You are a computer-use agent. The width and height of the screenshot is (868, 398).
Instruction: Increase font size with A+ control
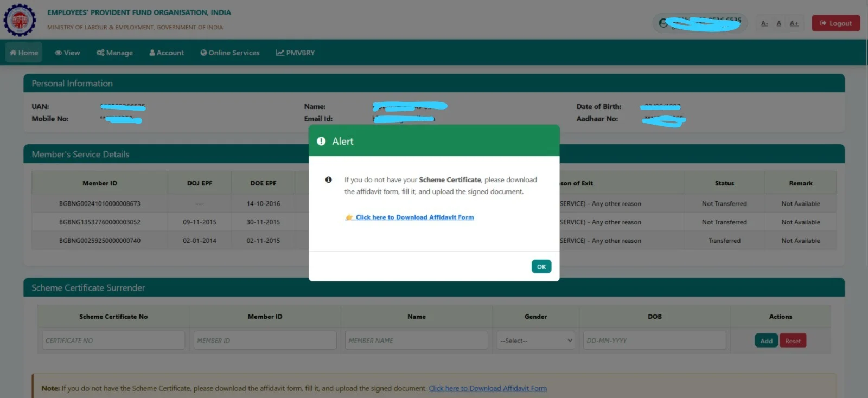pyautogui.click(x=794, y=23)
